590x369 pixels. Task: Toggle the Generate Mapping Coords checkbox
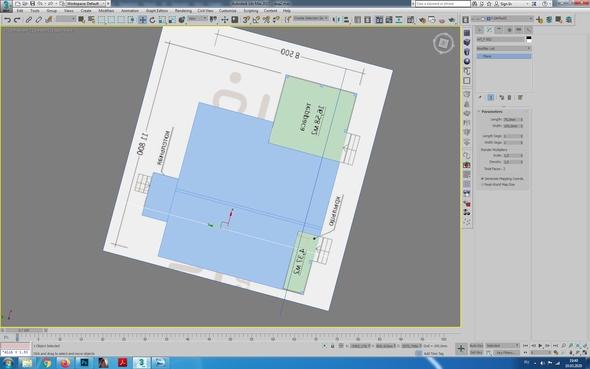tap(482, 179)
